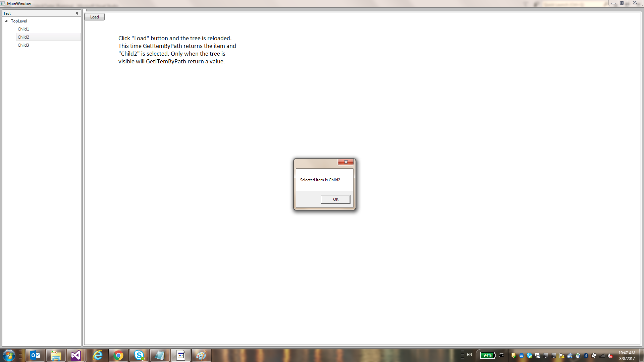Launch Internet Explorer from taskbar
This screenshot has height=362, width=644.
click(x=97, y=355)
